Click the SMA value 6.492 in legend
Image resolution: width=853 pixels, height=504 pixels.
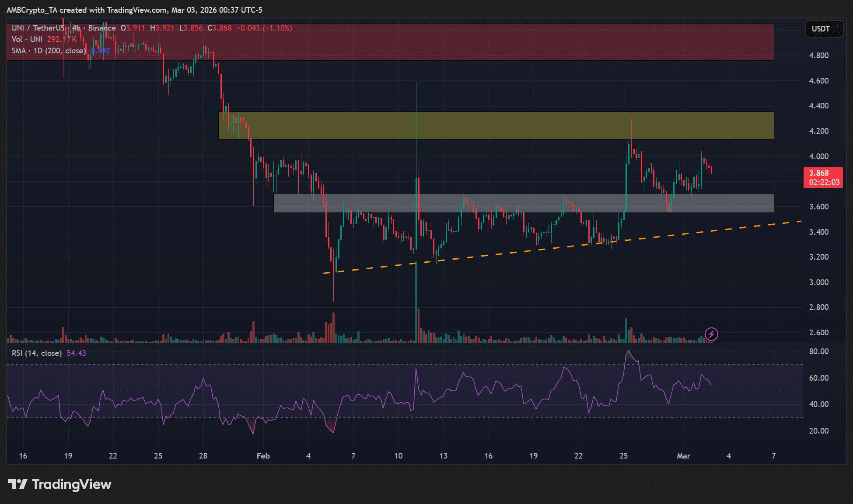coord(101,51)
